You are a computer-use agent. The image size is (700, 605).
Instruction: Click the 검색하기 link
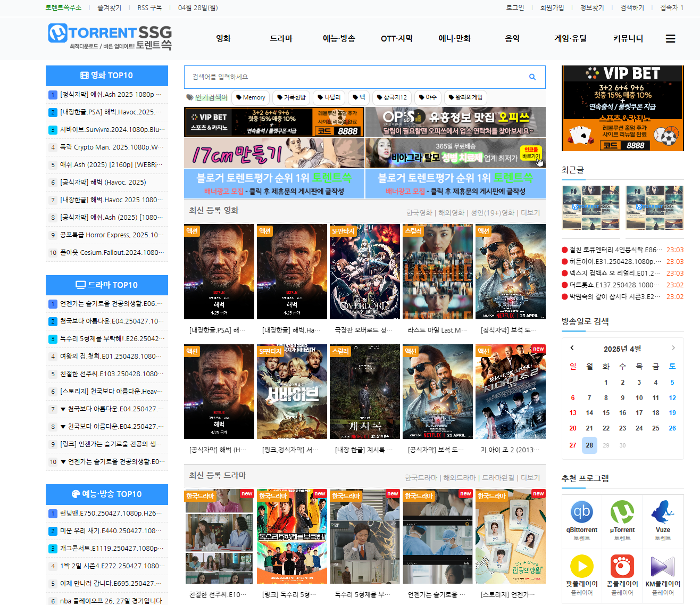pos(632,7)
